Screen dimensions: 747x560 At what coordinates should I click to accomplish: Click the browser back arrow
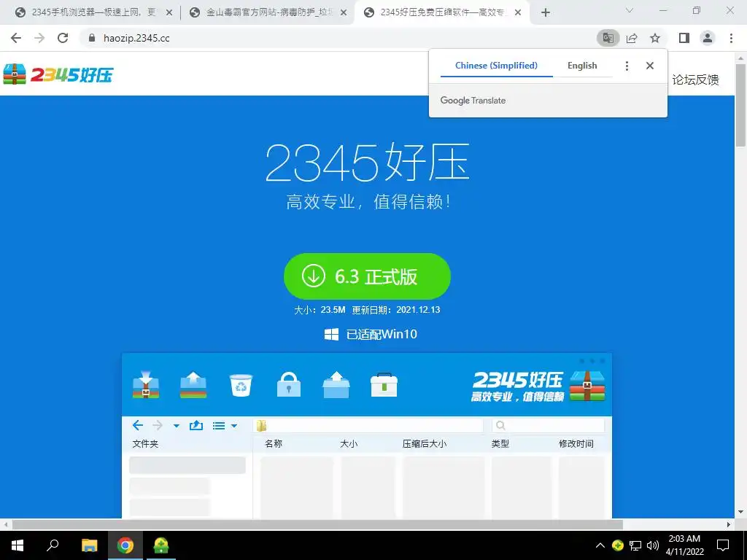click(x=16, y=38)
